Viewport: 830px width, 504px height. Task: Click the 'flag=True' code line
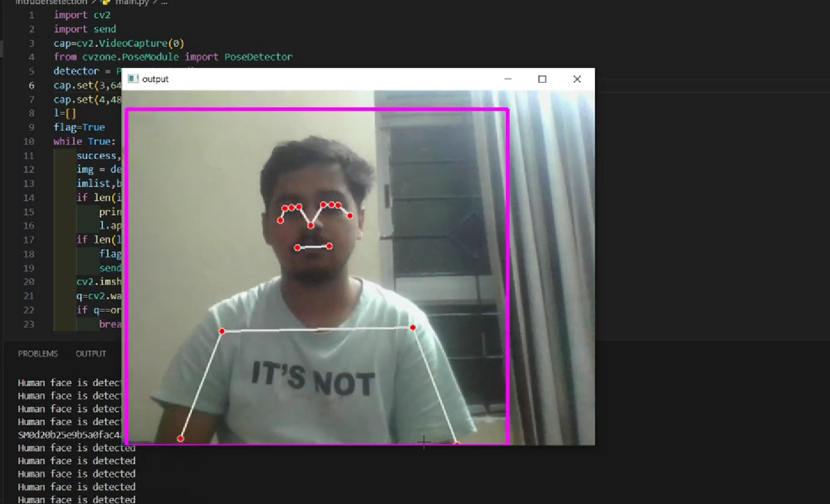pos(79,127)
